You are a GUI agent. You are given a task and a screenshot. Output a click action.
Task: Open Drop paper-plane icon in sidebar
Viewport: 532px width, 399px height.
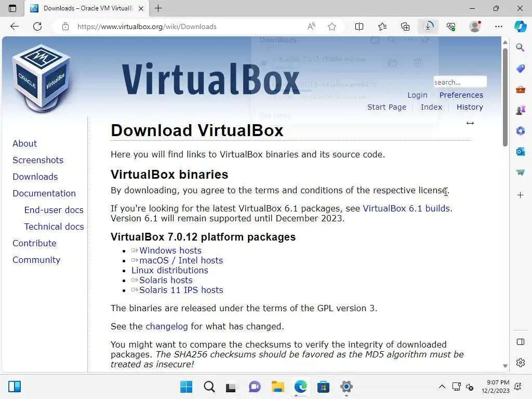(520, 172)
